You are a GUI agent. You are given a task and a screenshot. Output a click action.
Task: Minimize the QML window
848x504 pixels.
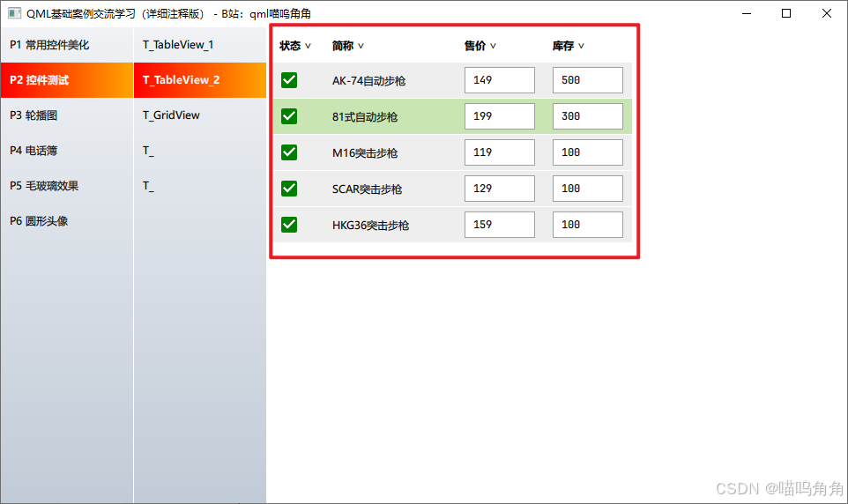point(747,13)
